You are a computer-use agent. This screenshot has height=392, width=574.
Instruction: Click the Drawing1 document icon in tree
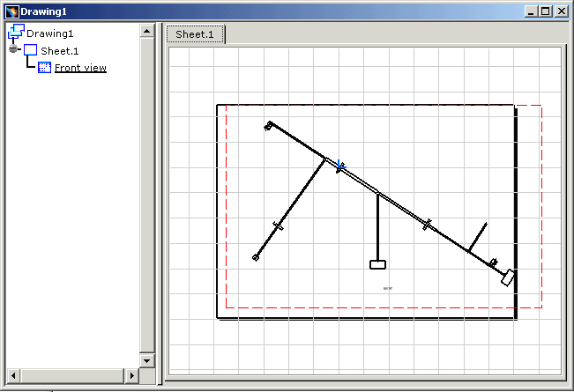pyautogui.click(x=16, y=33)
